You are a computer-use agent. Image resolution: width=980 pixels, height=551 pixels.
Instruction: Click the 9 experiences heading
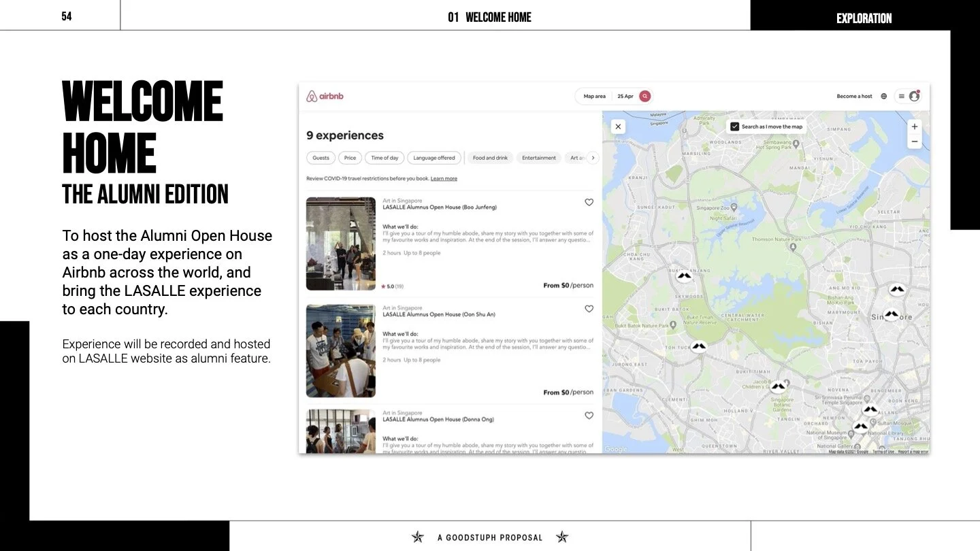pos(345,135)
